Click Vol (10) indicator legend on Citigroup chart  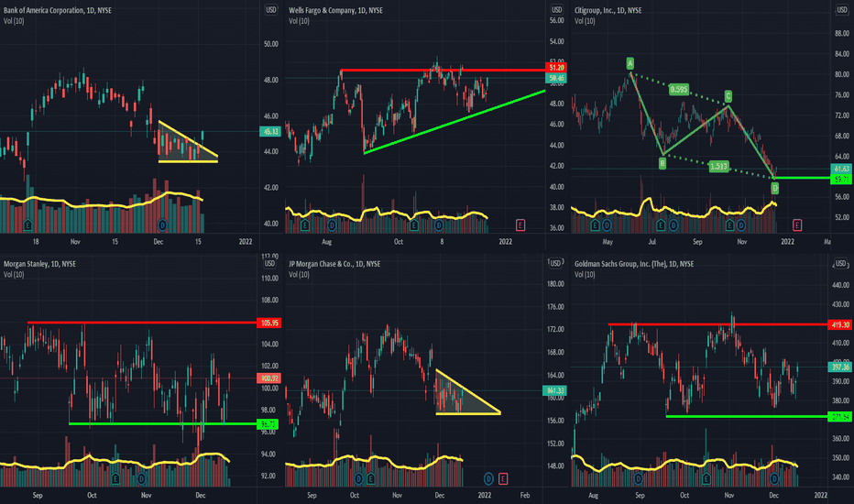pyautogui.click(x=585, y=21)
